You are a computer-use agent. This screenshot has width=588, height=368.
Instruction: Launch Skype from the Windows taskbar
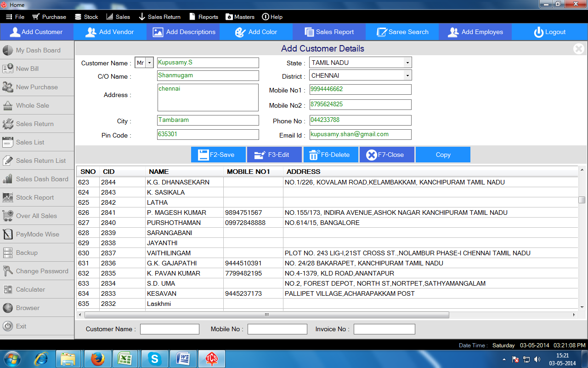pos(155,358)
